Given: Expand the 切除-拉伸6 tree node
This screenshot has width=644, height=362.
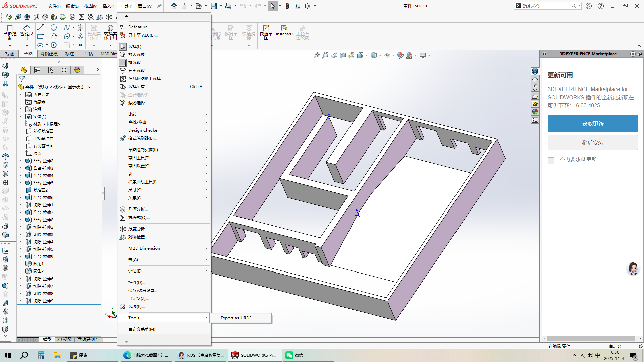Looking at the screenshot, I should pyautogui.click(x=20, y=279).
